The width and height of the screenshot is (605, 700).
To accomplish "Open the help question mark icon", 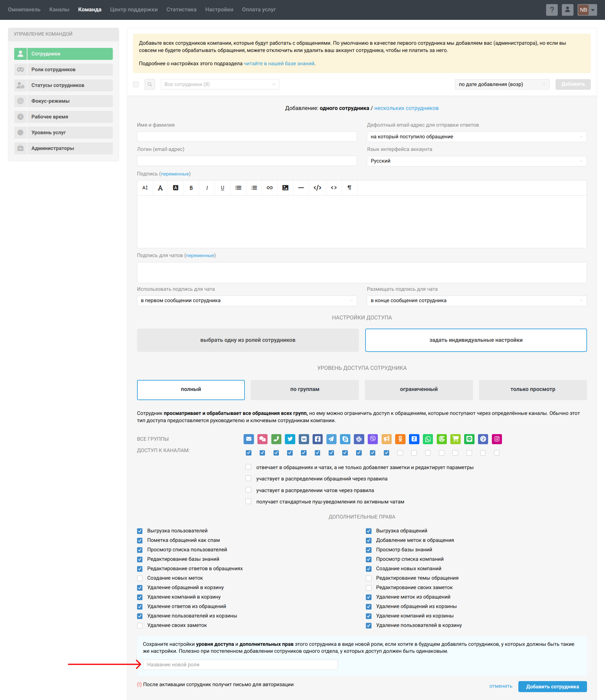I will coord(552,10).
